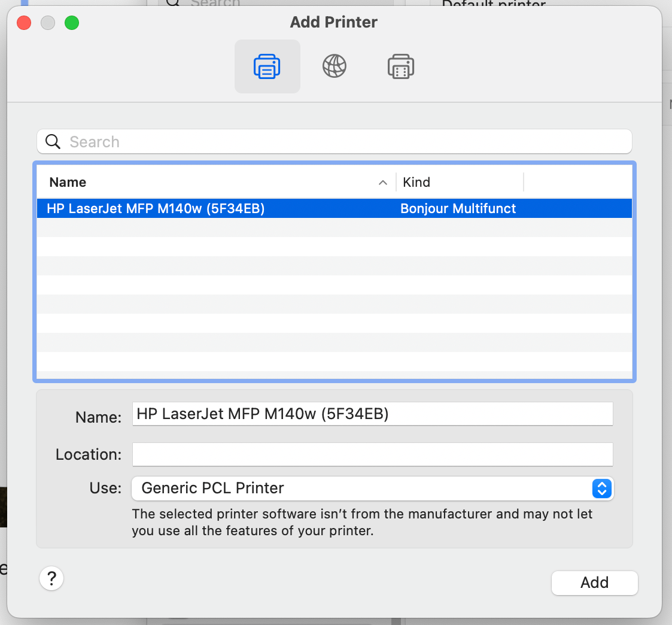This screenshot has height=625, width=672.
Task: Click the Add button
Action: (x=594, y=582)
